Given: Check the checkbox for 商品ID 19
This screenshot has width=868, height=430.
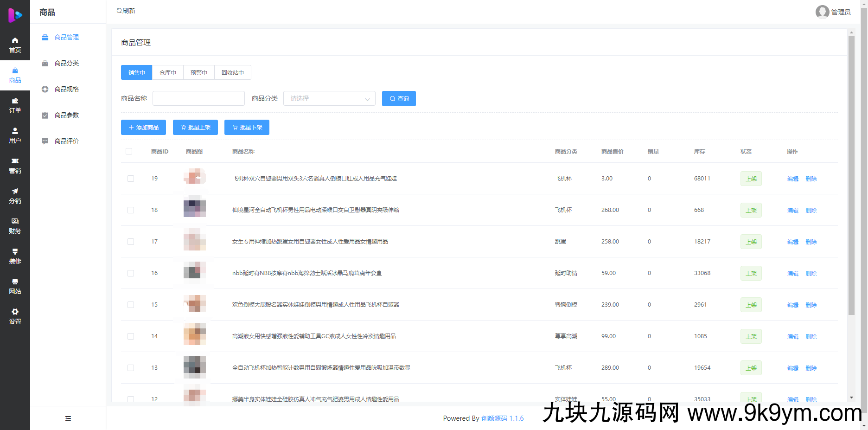Looking at the screenshot, I should [x=130, y=179].
